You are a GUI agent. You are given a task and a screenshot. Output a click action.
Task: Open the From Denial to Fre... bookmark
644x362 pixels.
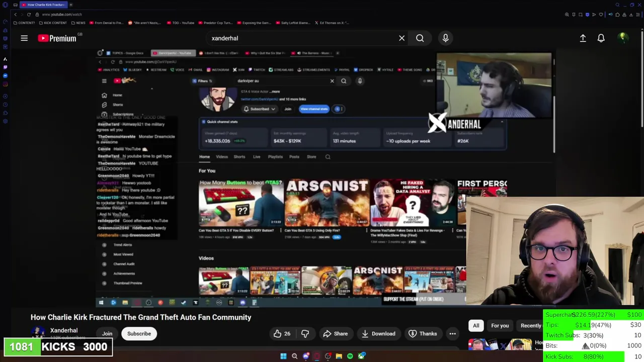click(106, 23)
